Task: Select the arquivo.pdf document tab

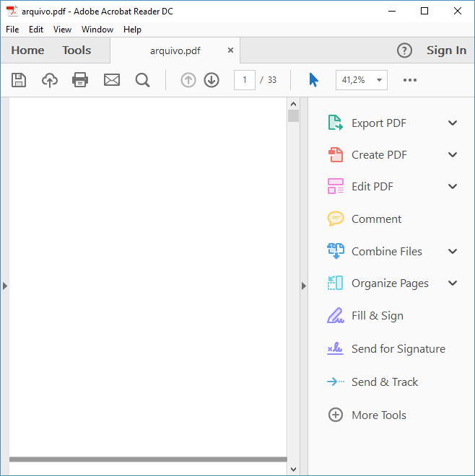Action: [175, 50]
